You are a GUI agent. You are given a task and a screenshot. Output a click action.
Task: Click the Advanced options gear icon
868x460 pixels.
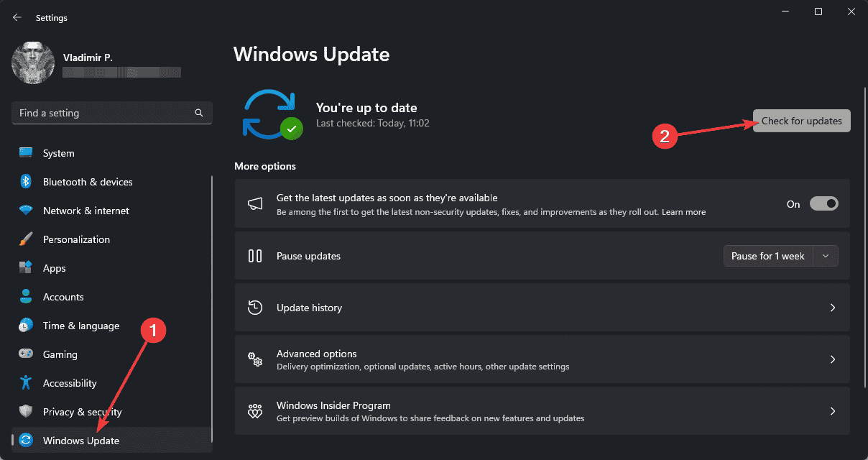(x=255, y=359)
